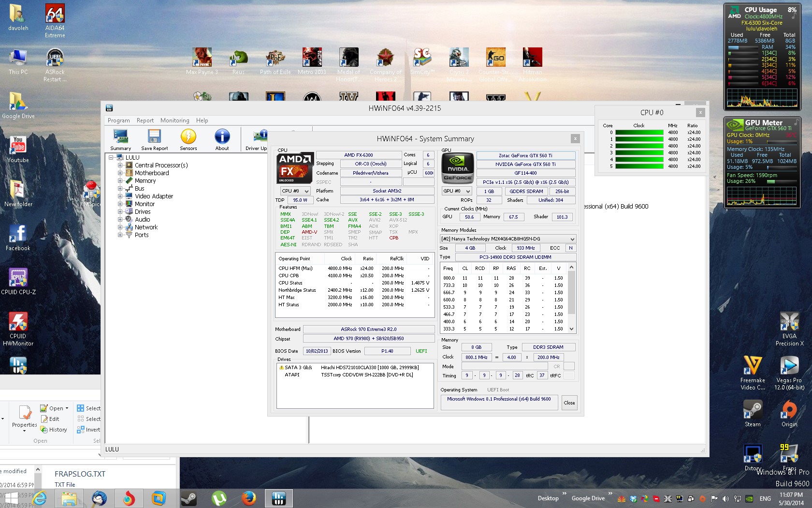812x508 pixels.
Task: Click Google Drive toolbar in taskbar
Action: 588,498
